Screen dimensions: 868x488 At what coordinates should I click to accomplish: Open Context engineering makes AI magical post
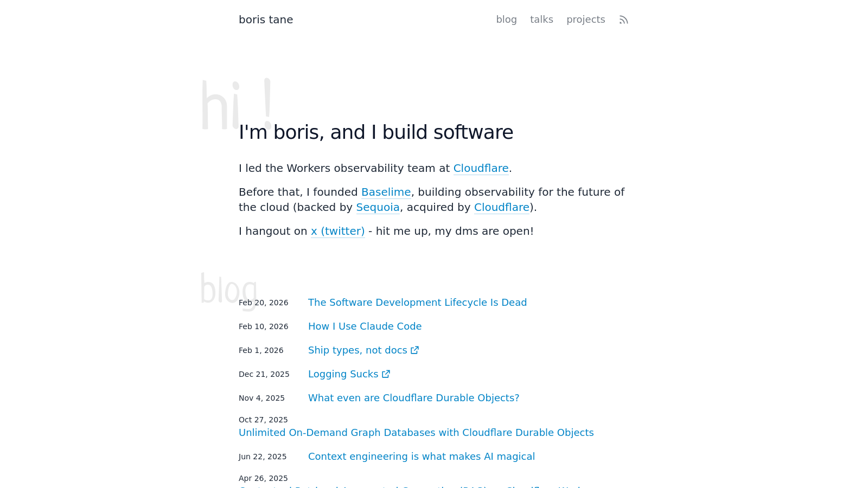click(x=421, y=457)
